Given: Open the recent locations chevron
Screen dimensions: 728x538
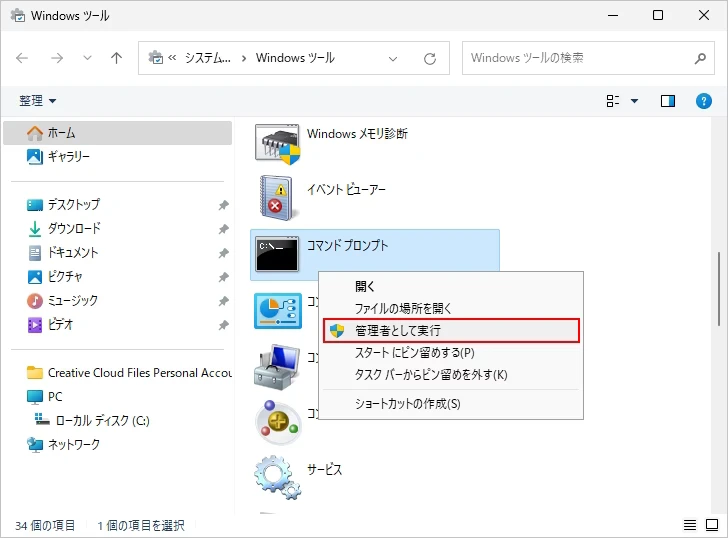Looking at the screenshot, I should (x=87, y=58).
